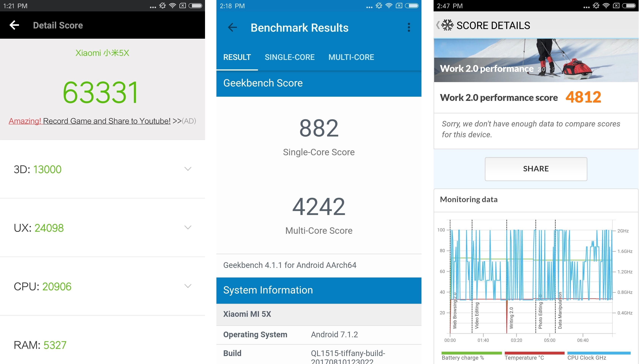Switch to the RESULT tab
639x364 pixels.
pos(237,57)
